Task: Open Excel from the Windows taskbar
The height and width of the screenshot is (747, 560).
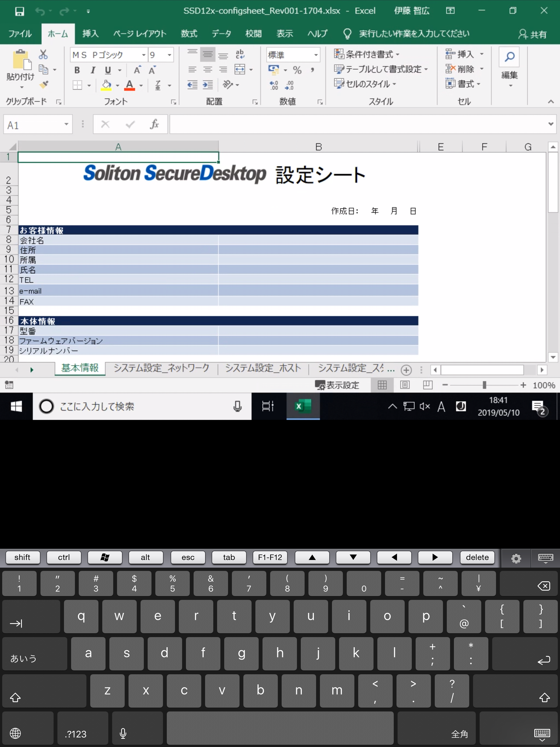Action: coord(303,406)
